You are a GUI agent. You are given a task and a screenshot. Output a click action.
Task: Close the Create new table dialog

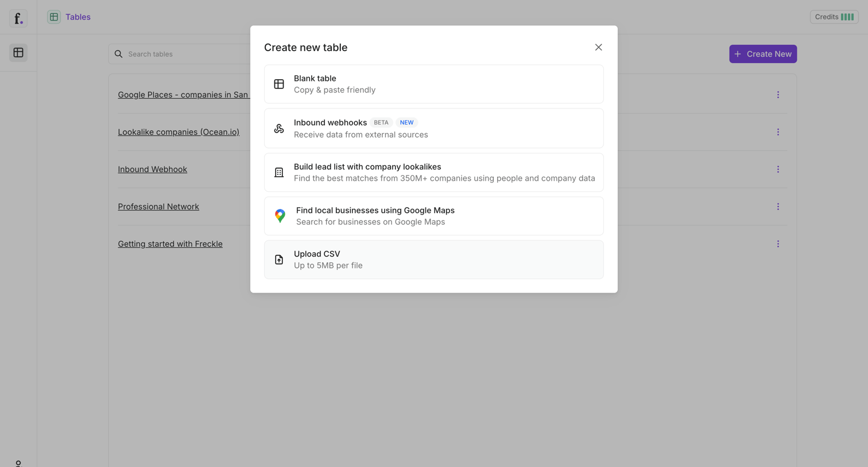(x=598, y=47)
